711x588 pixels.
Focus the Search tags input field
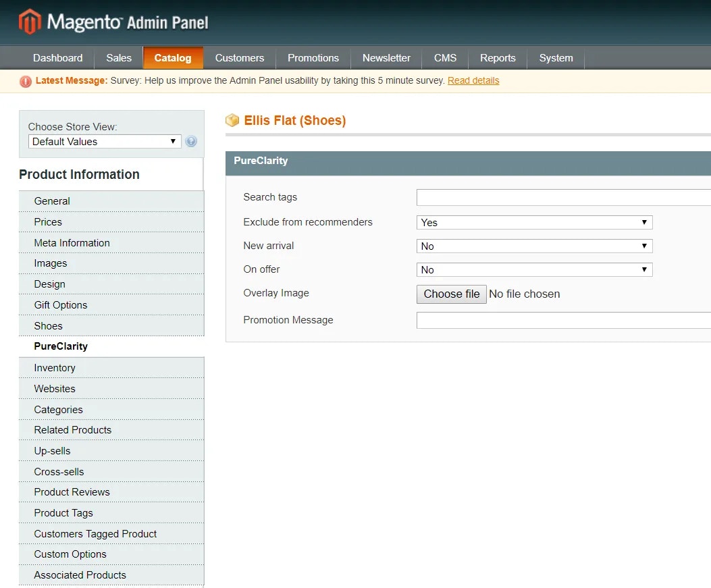point(564,197)
